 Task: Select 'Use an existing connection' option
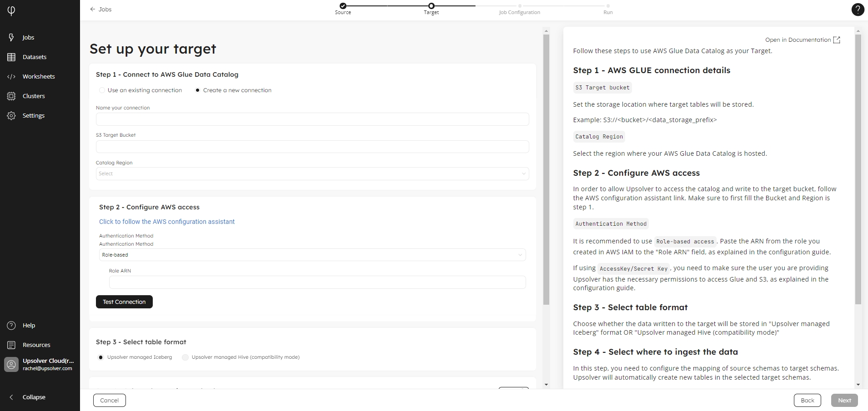click(x=102, y=90)
